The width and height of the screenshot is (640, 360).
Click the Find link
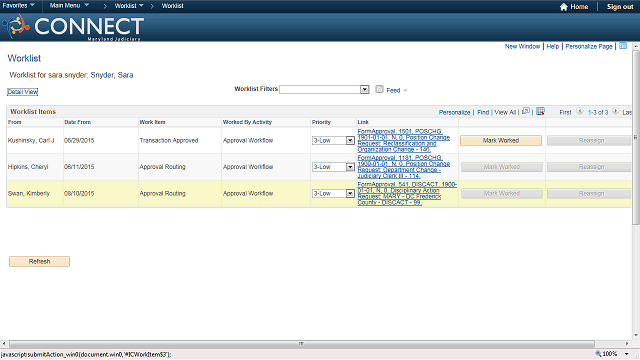tap(483, 112)
